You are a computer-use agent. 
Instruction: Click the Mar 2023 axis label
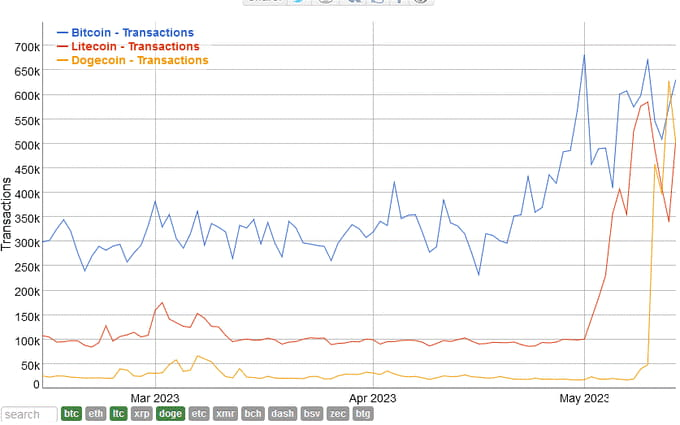[x=155, y=398]
